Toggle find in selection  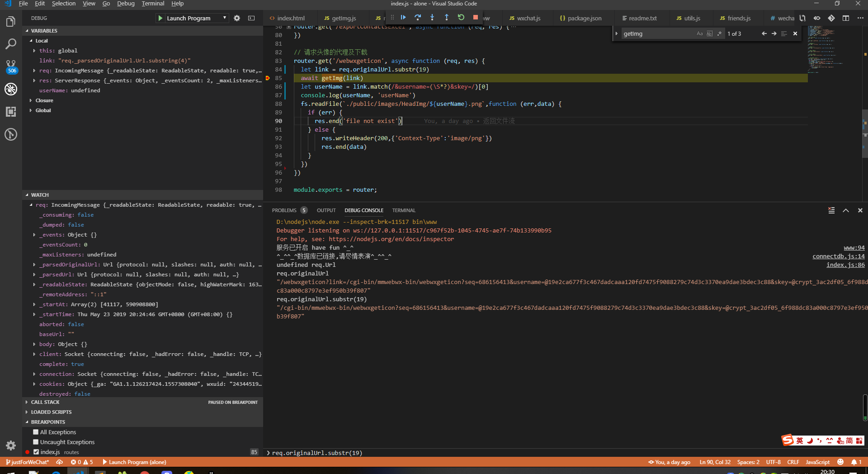tap(784, 33)
